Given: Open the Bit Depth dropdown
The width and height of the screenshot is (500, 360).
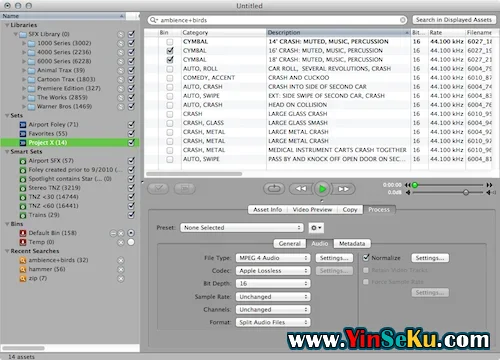Looking at the screenshot, I should point(273,284).
